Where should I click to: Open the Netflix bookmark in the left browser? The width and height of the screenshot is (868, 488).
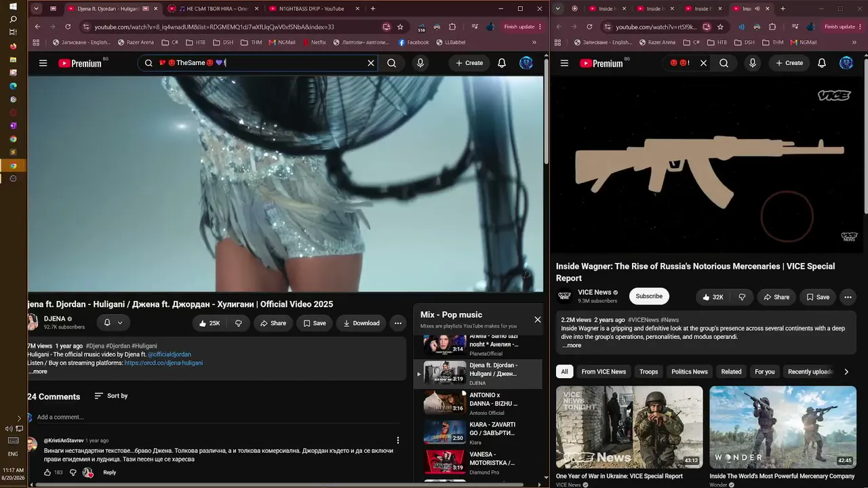coord(313,42)
